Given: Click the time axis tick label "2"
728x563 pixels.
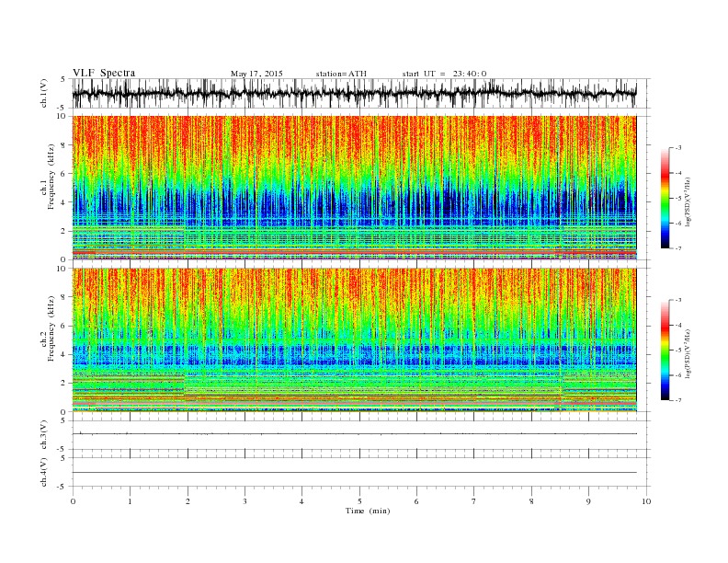Looking at the screenshot, I should point(188,501).
